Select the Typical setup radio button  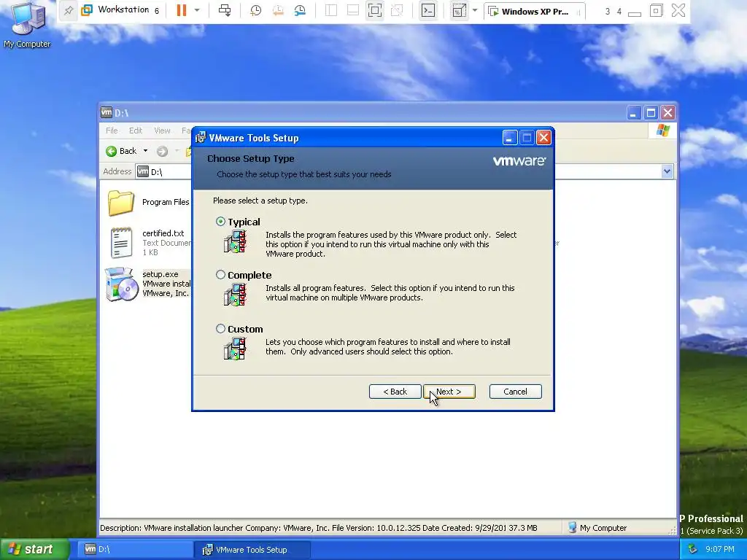(x=220, y=222)
